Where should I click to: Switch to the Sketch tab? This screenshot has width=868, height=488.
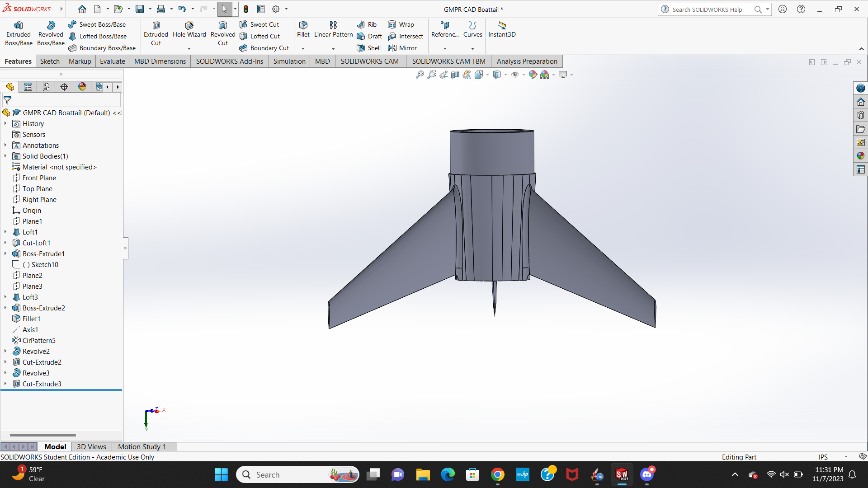pos(50,61)
